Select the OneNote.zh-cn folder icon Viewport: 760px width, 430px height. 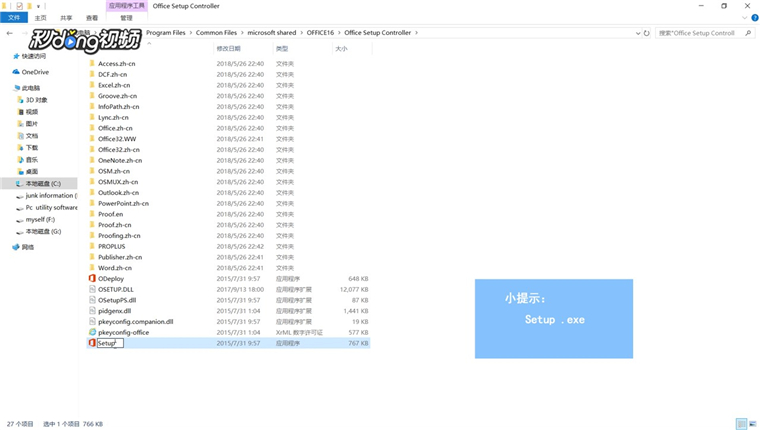pos(92,160)
